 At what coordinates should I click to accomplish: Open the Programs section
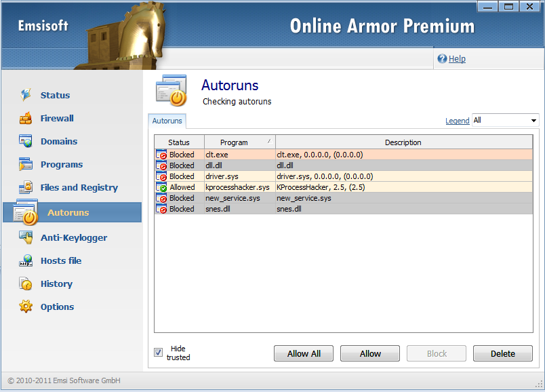coord(62,165)
